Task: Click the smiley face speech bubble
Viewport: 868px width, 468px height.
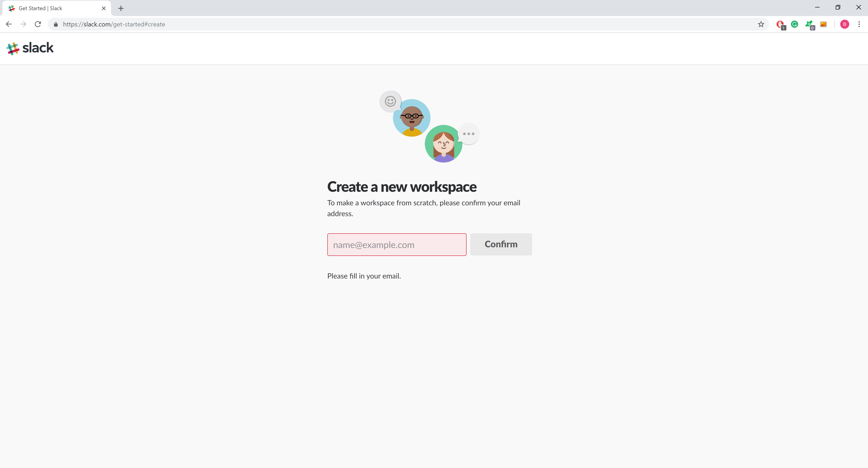Action: 390,101
